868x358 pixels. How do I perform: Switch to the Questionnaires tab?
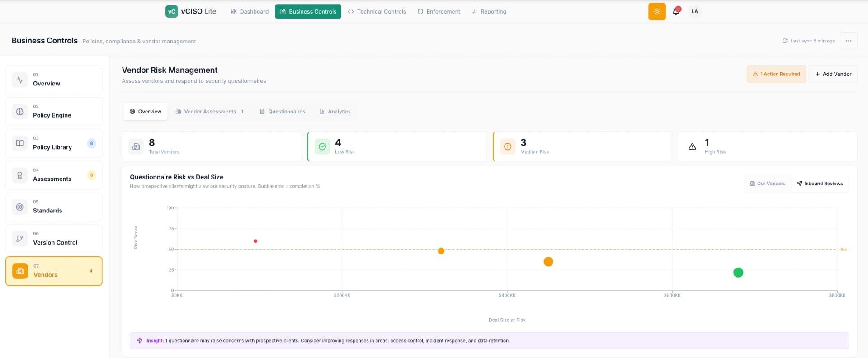[283, 112]
